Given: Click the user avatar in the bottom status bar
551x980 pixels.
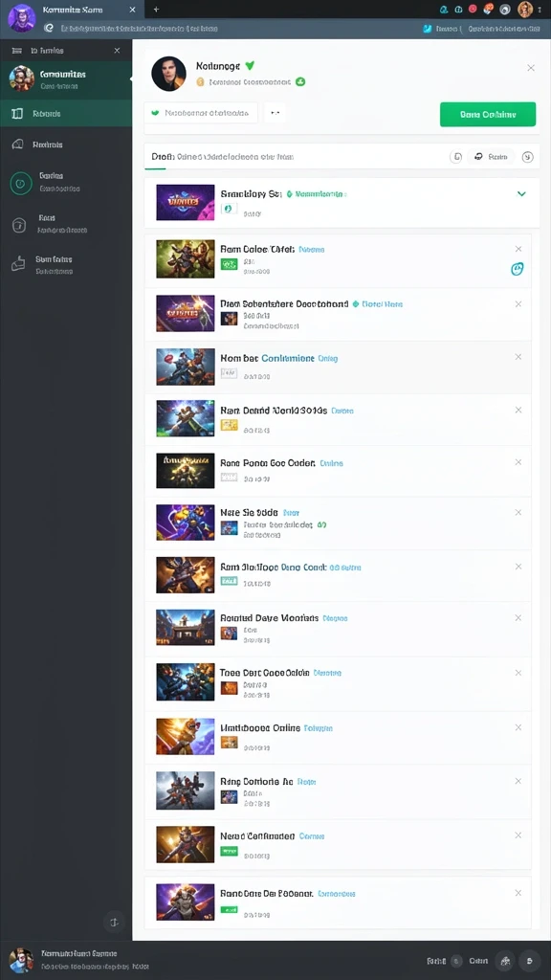Looking at the screenshot, I should 21,960.
